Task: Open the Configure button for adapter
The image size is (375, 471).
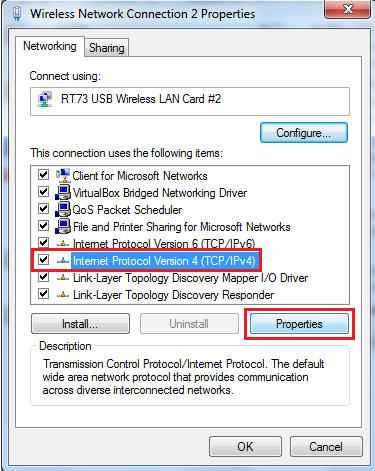Action: click(x=304, y=133)
